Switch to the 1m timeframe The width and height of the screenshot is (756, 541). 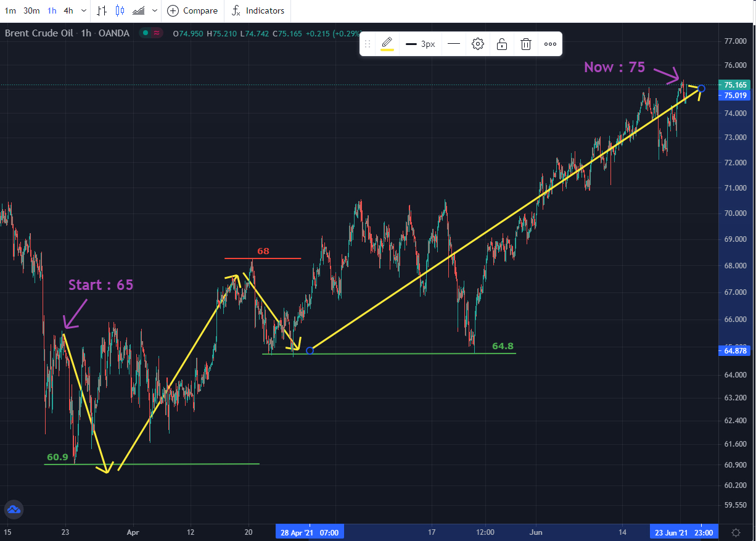[x=10, y=10]
